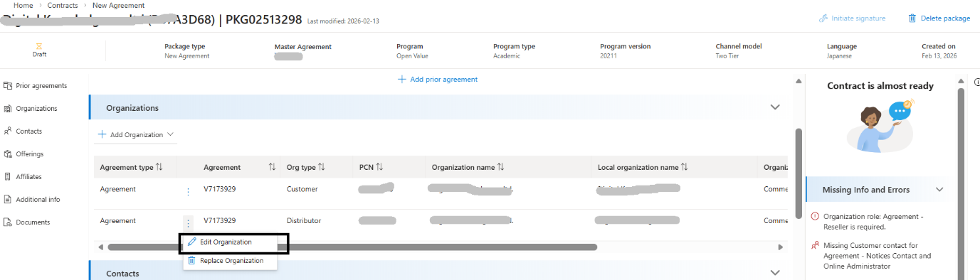Click Language value Japanese
Screen dimensions: 980x280
[840, 56]
